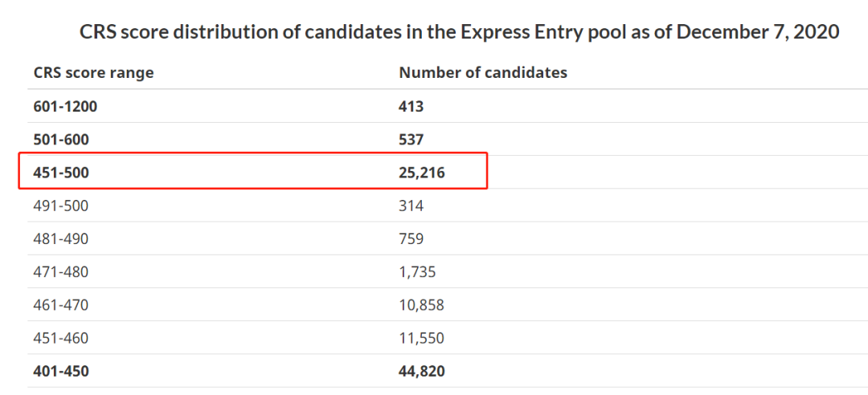Click the 461-470 score range cell
Image resolution: width=868 pixels, height=395 pixels.
click(x=61, y=305)
